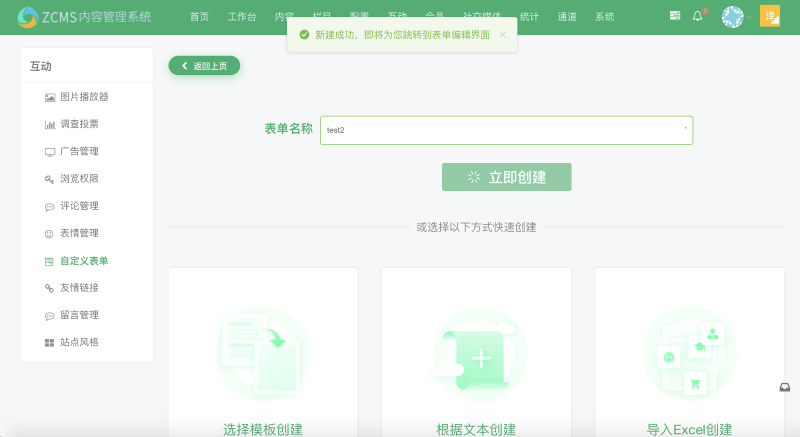The height and width of the screenshot is (437, 800).
Task: Click the 友情链接 link icon
Action: 49,288
